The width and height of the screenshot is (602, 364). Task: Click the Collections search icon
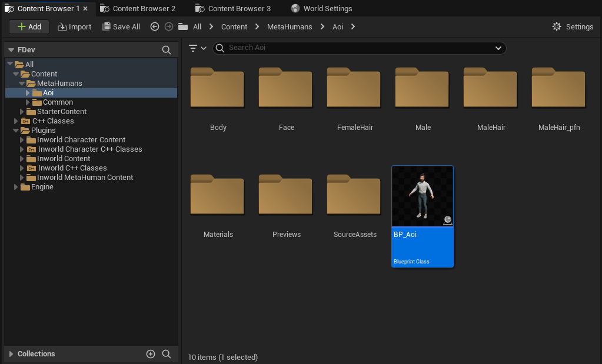click(x=167, y=353)
